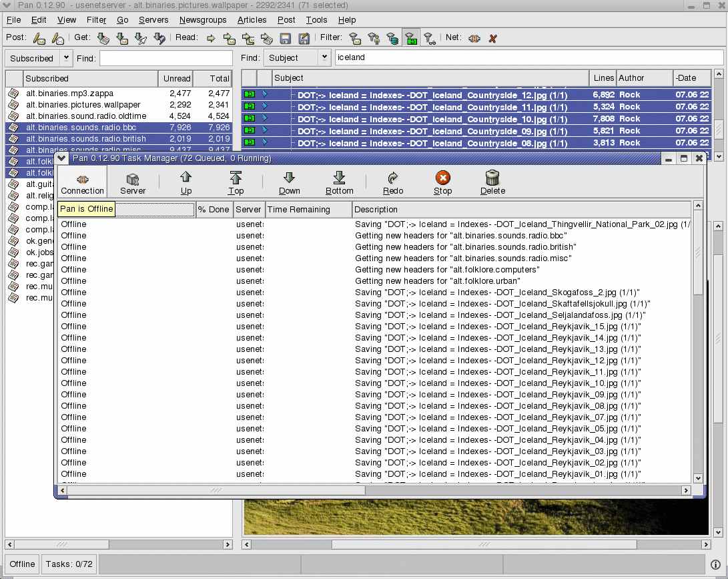Cancel tasks with the red X Net icon

[x=492, y=38]
